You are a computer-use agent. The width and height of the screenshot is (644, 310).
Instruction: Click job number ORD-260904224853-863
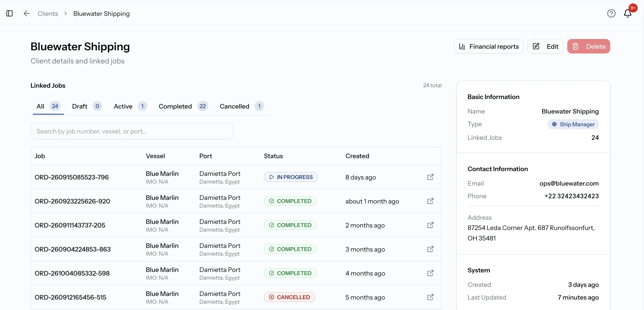(x=72, y=249)
